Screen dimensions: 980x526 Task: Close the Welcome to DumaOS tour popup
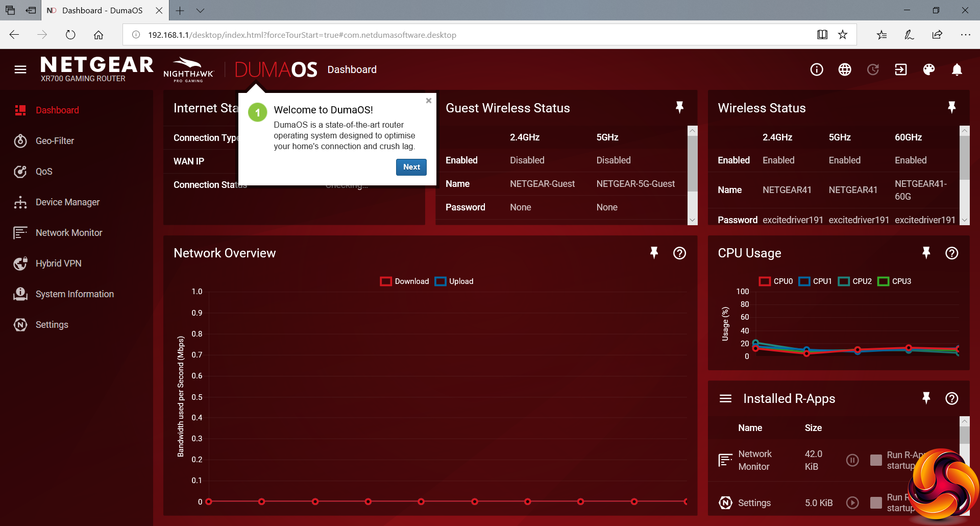(x=429, y=101)
